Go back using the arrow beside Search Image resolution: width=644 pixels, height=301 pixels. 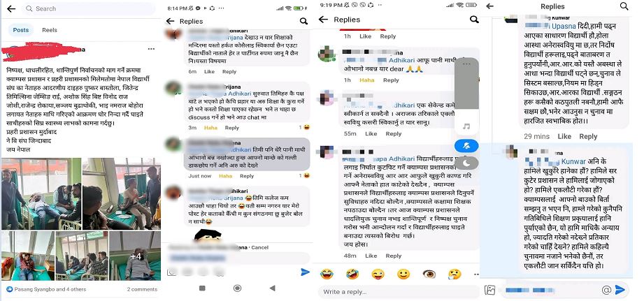pyautogui.click(x=11, y=8)
